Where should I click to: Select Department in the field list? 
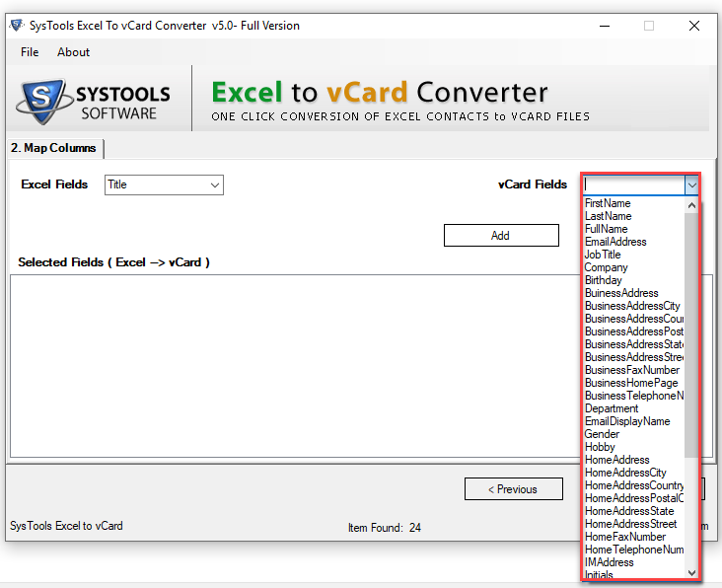coord(611,408)
